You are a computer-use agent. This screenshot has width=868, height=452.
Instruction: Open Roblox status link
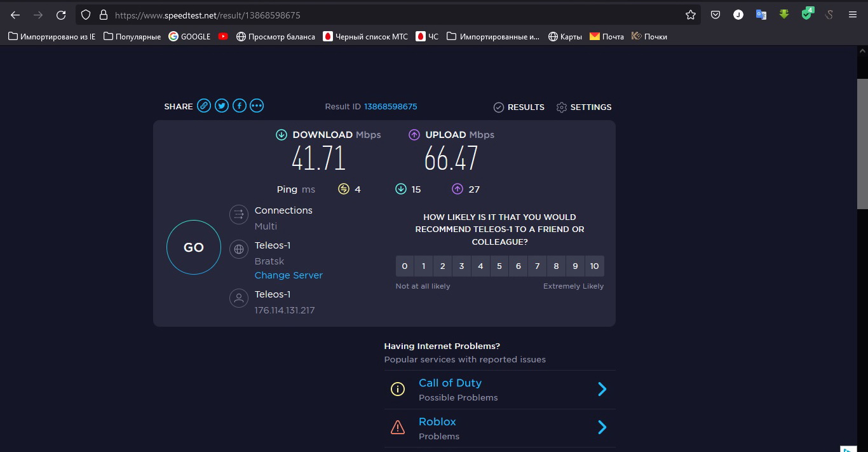pos(437,421)
